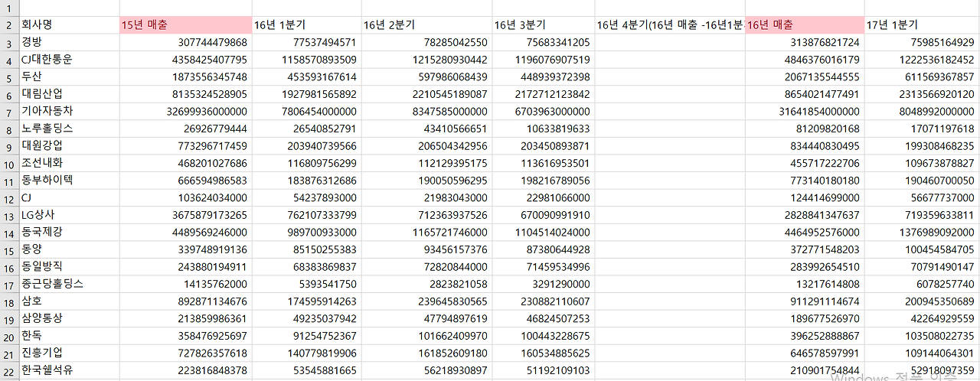Viewport: 980px width, 381px height.
Task: Select value 455717222706 for 조선내화
Action: point(805,163)
